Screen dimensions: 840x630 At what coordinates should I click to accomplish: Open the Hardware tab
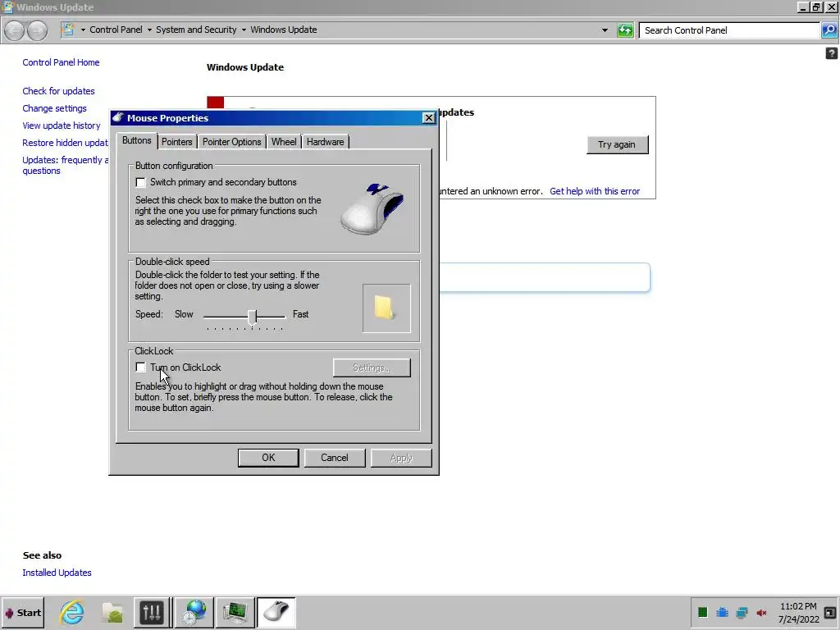(x=325, y=142)
